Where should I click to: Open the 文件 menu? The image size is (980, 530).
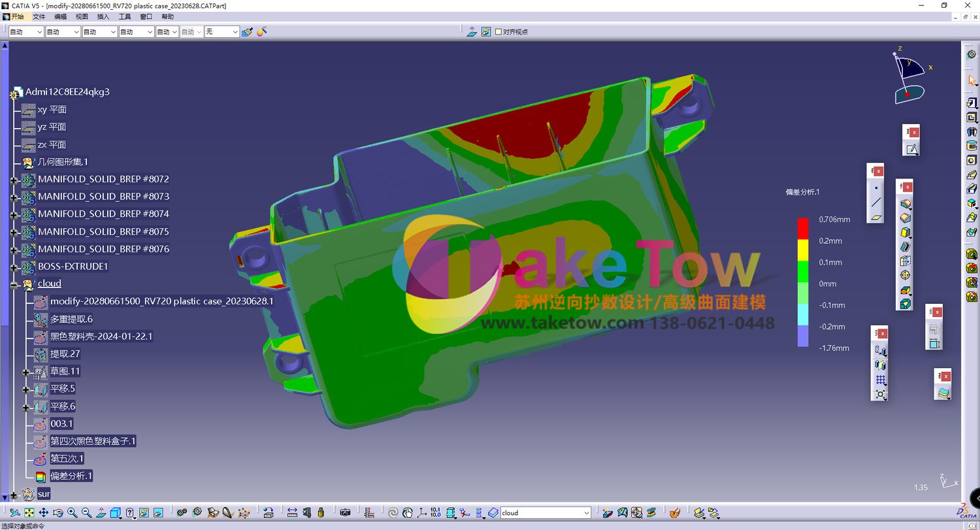pyautogui.click(x=39, y=16)
